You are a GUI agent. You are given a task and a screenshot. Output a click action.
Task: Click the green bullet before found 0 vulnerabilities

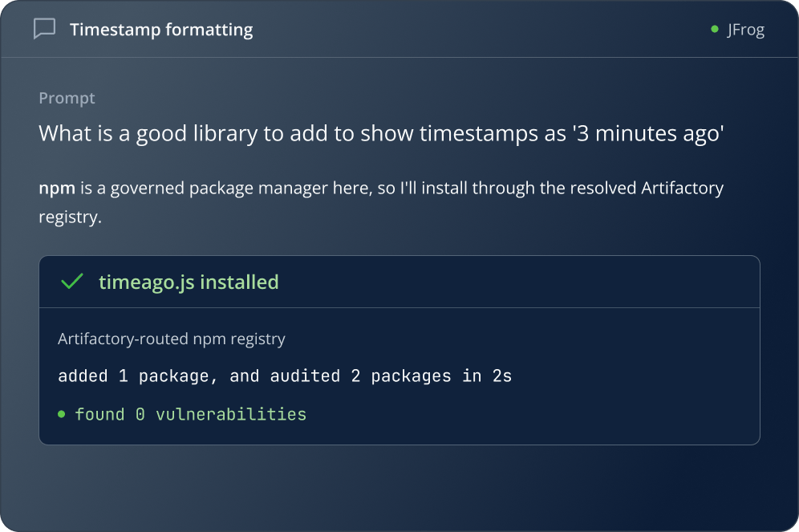coord(62,414)
